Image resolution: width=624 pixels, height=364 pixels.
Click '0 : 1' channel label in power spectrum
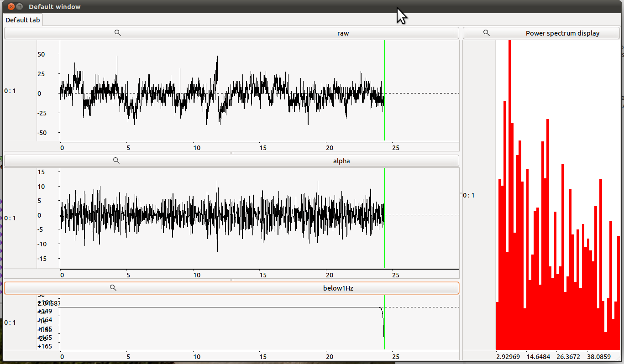469,195
